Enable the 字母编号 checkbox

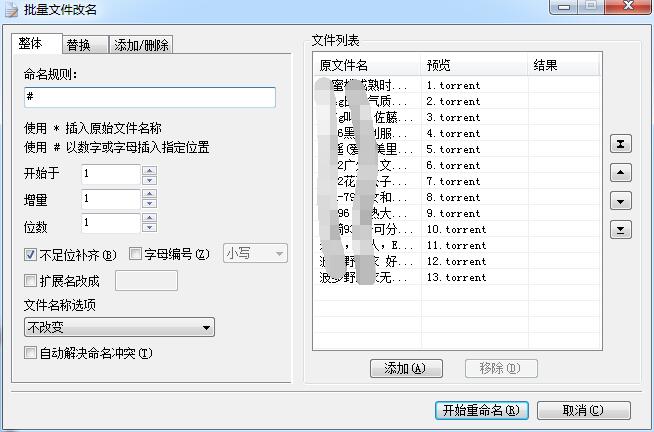click(137, 254)
